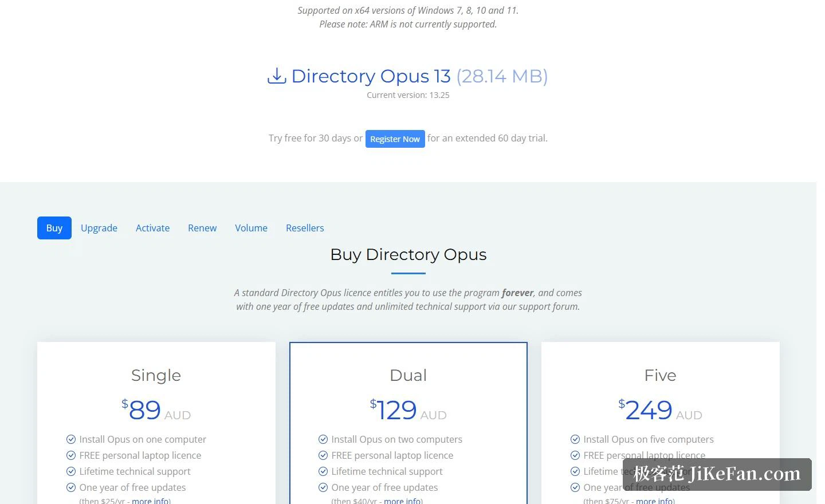Go to the Renew tab
The height and width of the screenshot is (504, 825).
(202, 228)
